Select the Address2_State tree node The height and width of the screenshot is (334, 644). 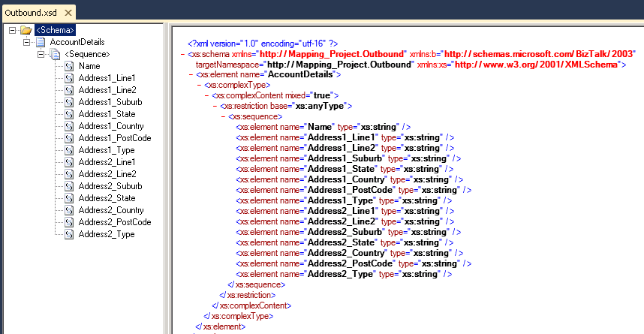click(x=107, y=198)
